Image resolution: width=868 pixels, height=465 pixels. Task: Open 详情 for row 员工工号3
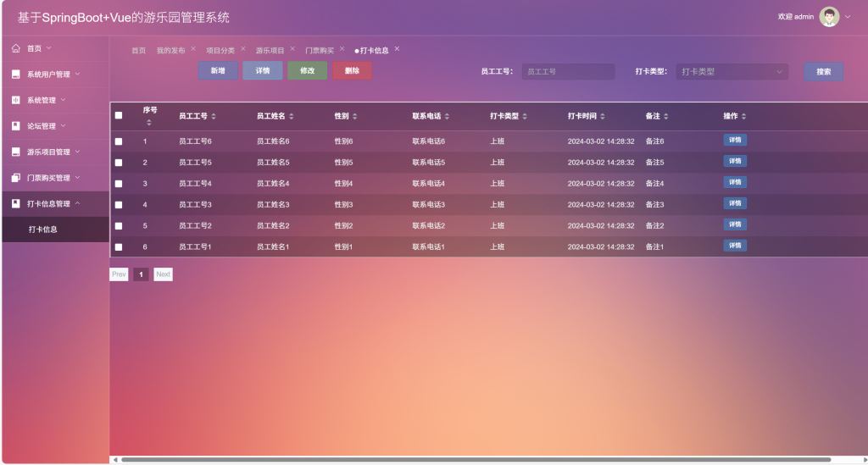pos(735,203)
